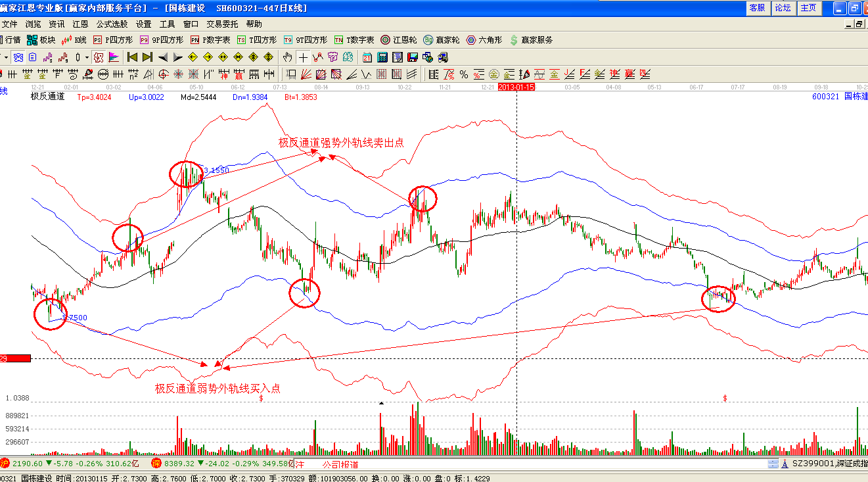Click the highlighted 2013-01-15 date marker
Image resolution: width=868 pixels, height=482 pixels.
[517, 87]
